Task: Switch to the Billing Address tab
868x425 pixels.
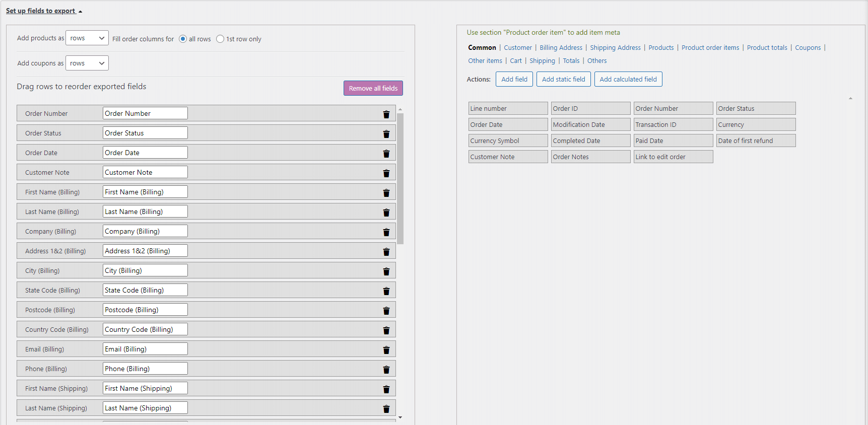Action: [x=561, y=47]
